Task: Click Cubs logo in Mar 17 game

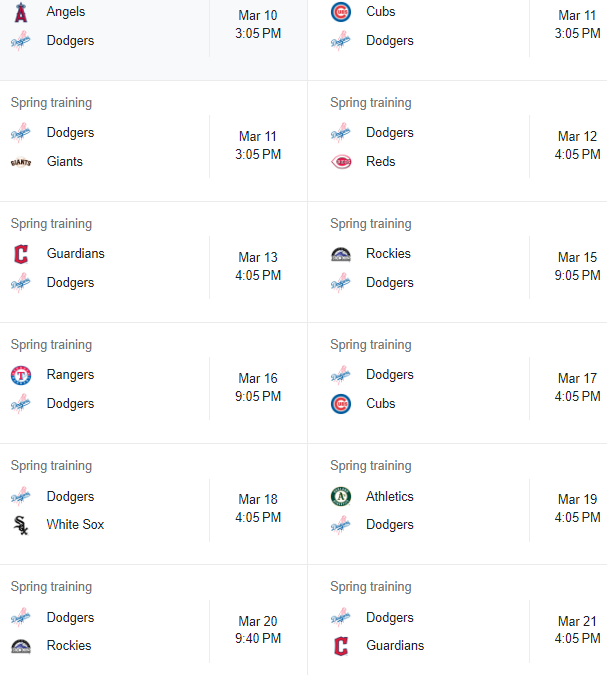Action: [x=341, y=404]
